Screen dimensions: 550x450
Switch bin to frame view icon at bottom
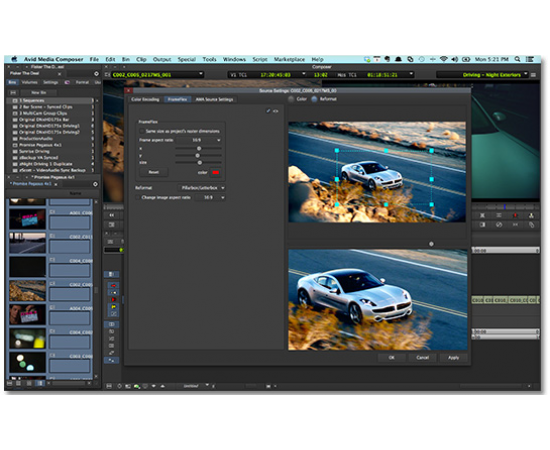point(29,384)
